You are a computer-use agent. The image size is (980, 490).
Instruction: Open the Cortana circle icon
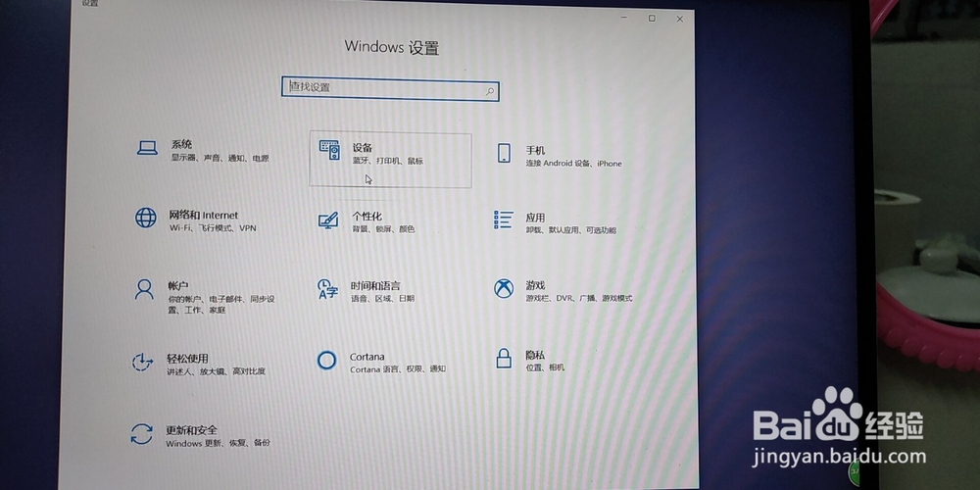326,360
